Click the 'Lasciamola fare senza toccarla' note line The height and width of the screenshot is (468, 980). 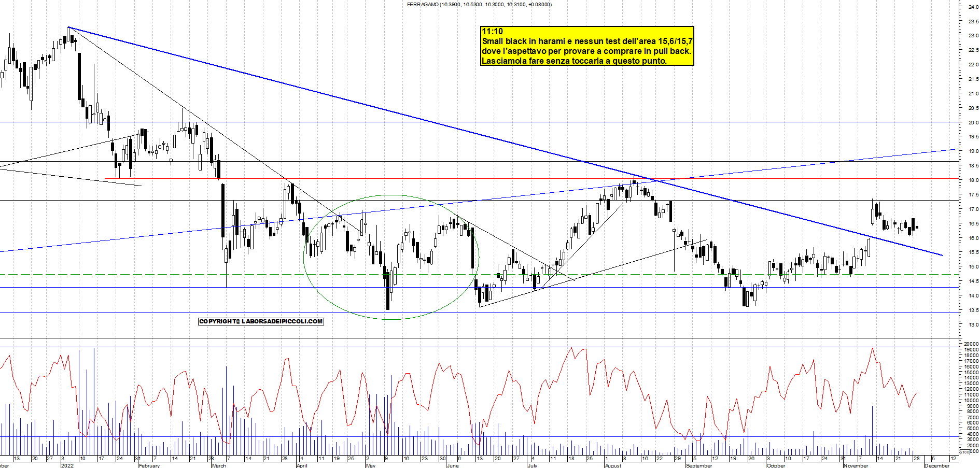[x=574, y=61]
